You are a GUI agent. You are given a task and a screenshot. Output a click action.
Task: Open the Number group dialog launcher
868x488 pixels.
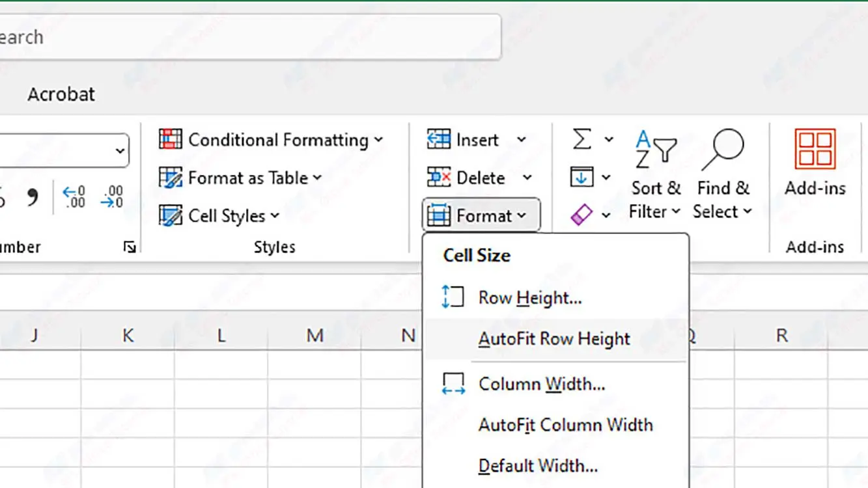click(x=130, y=247)
